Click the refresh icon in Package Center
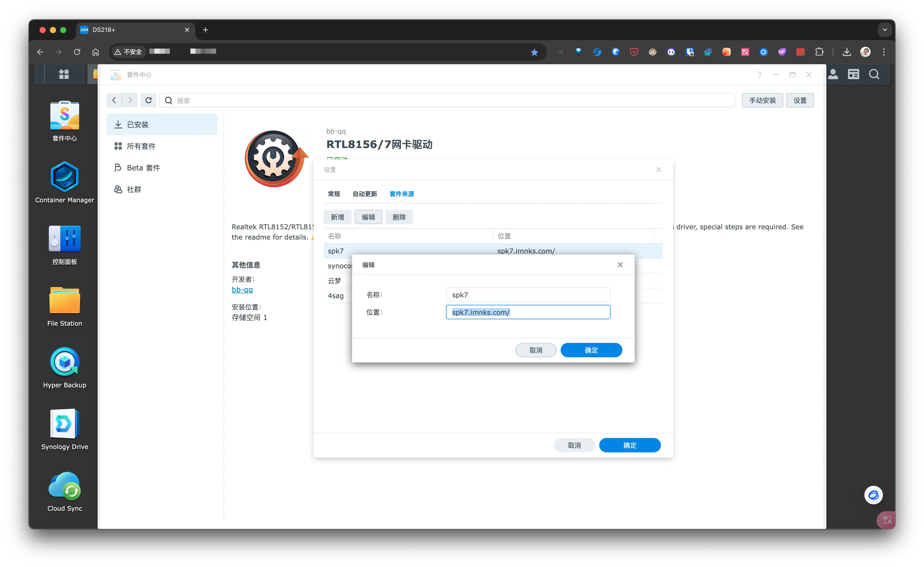924x567 pixels. [x=149, y=100]
